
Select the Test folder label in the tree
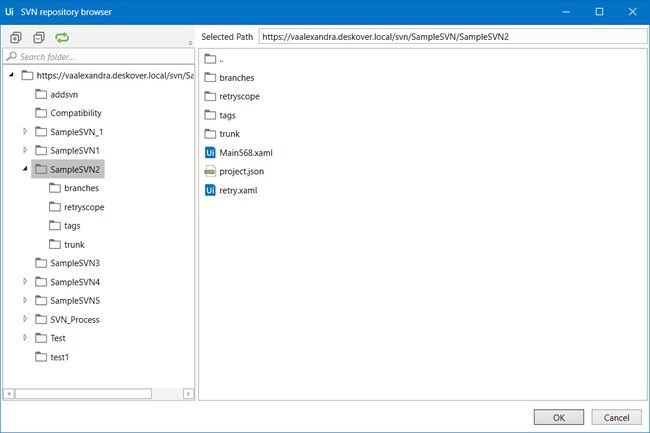58,338
